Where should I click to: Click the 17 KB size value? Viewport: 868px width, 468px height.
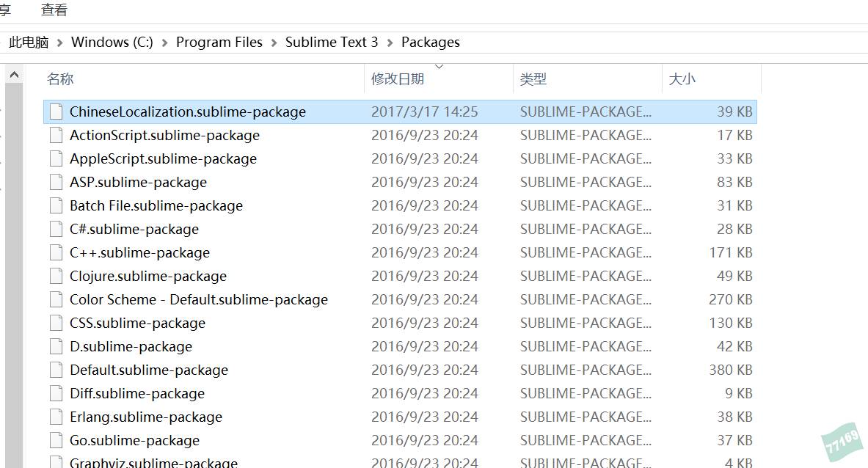click(734, 135)
